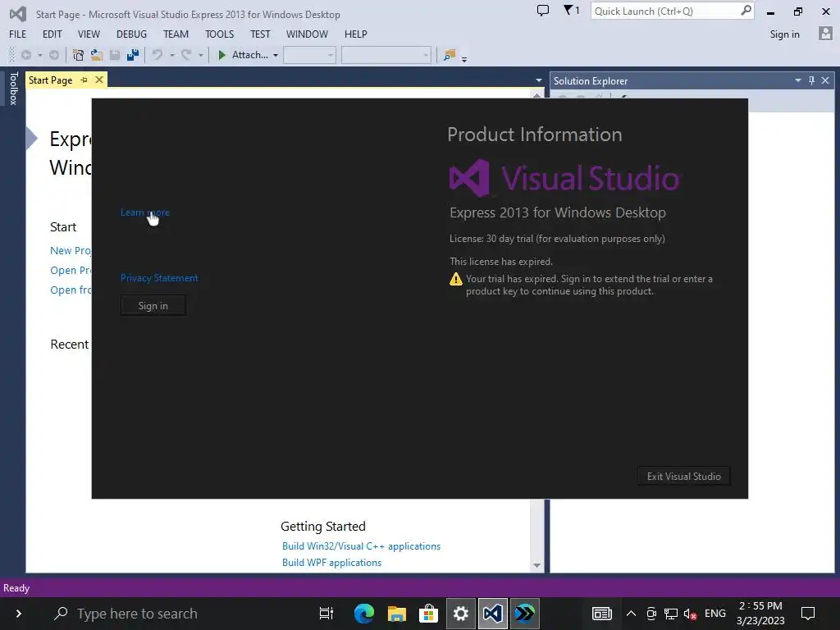Click the Exit Visual Studio button

(683, 477)
